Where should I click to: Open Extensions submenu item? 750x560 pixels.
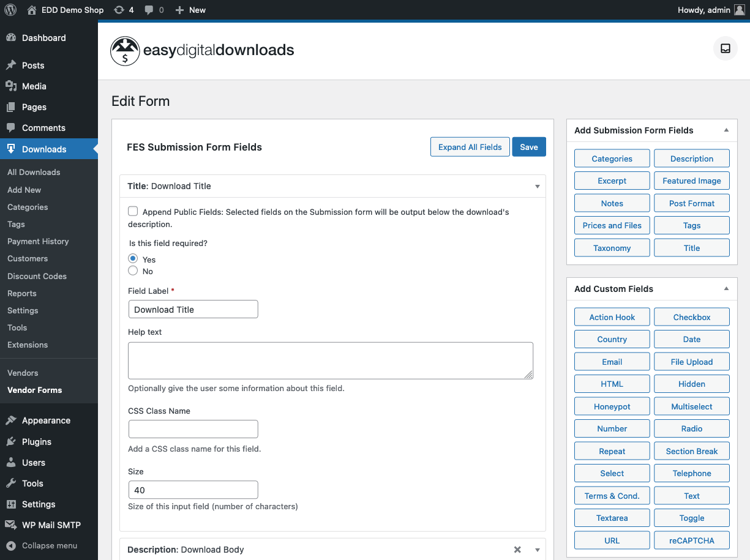(x=28, y=345)
